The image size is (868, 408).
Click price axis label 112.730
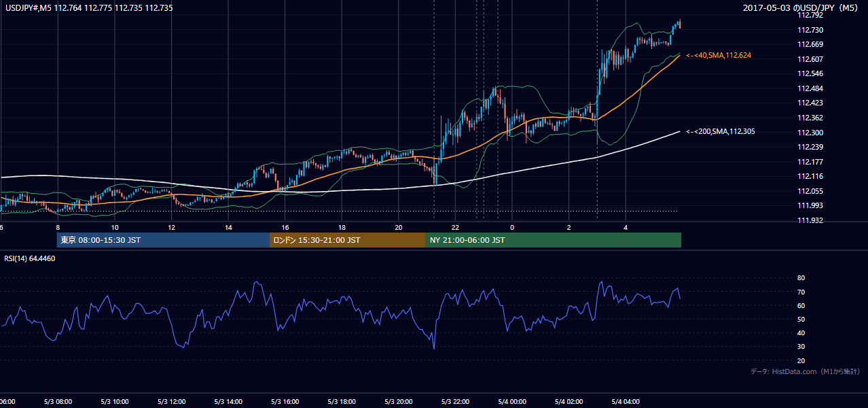click(x=810, y=30)
